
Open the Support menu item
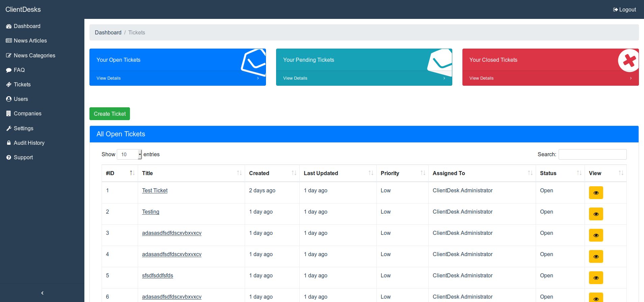pyautogui.click(x=23, y=158)
